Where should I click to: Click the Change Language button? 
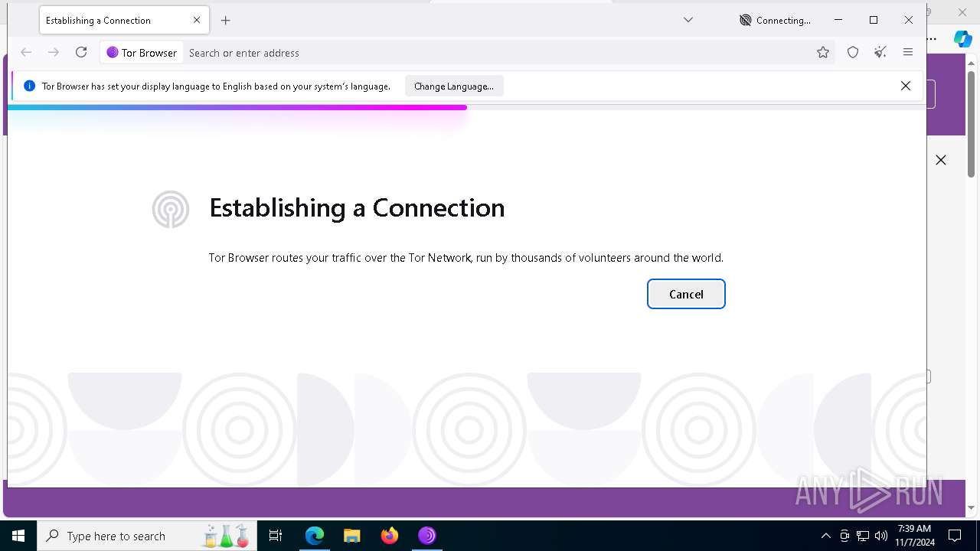coord(454,86)
